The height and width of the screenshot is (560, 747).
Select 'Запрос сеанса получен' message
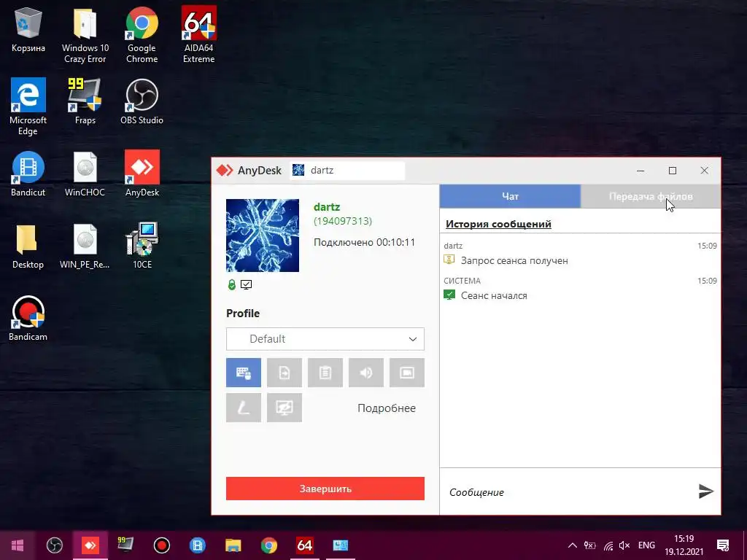pos(514,260)
